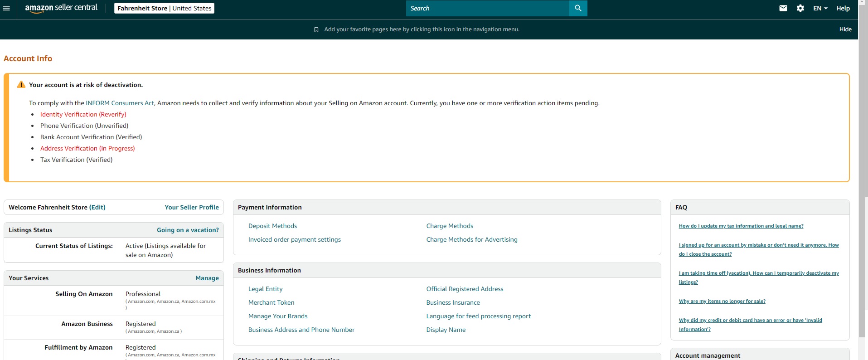This screenshot has width=868, height=360.
Task: Open Manage Your Brands
Action: pyautogui.click(x=278, y=316)
